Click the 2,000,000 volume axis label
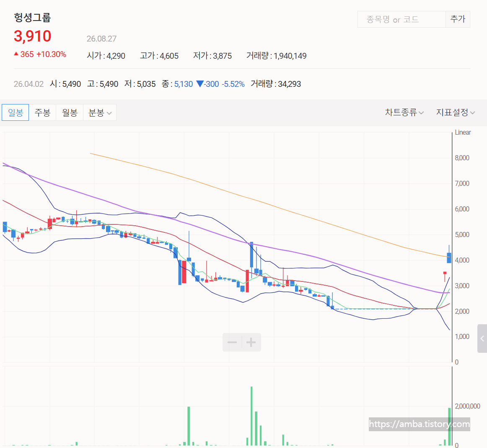Viewport: 487px width, 448px height. [467, 406]
